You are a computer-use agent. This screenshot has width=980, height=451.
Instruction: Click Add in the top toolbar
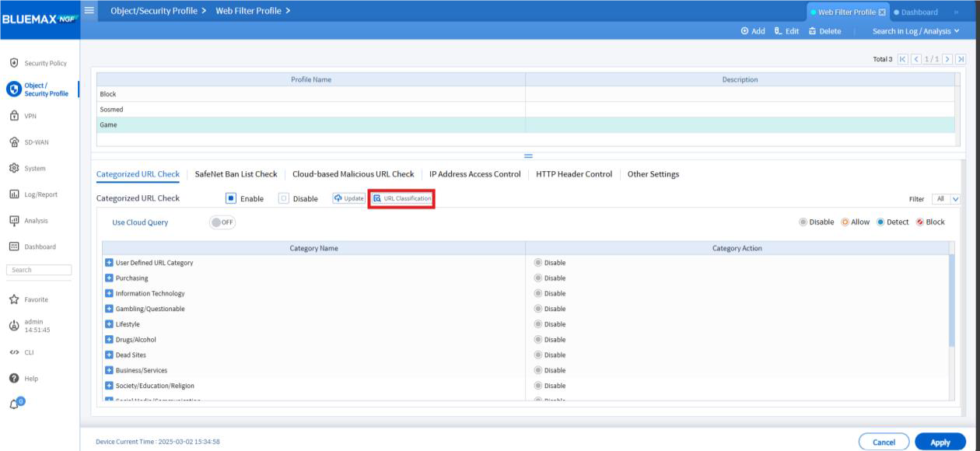pos(753,30)
